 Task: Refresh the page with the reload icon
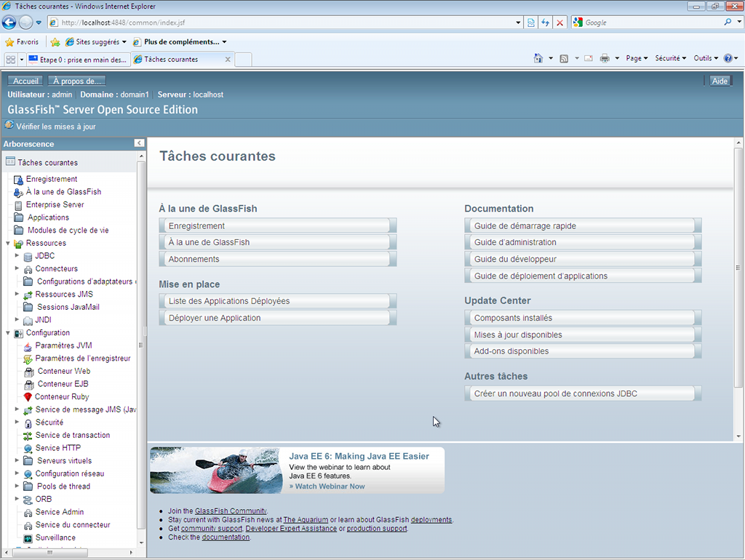click(x=545, y=23)
